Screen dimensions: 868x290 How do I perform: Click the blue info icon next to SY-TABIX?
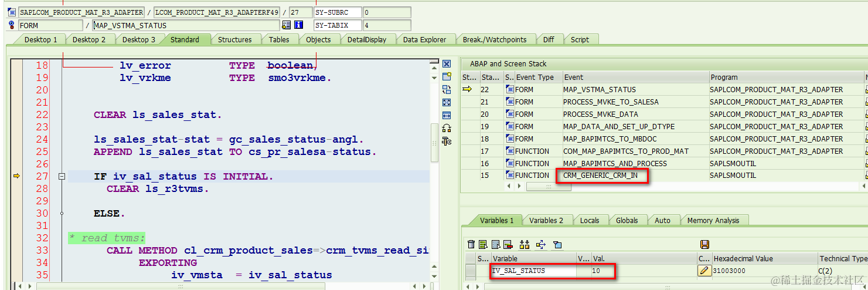[x=299, y=25]
